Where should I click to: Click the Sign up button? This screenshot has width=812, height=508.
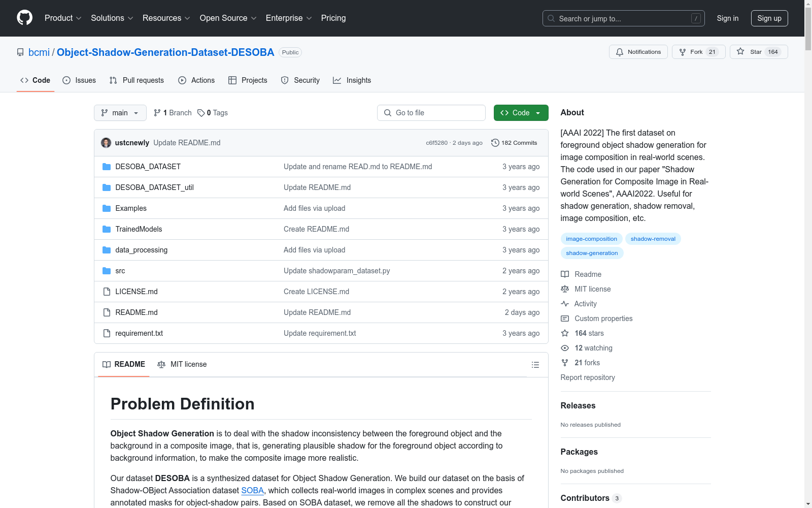pos(769,18)
